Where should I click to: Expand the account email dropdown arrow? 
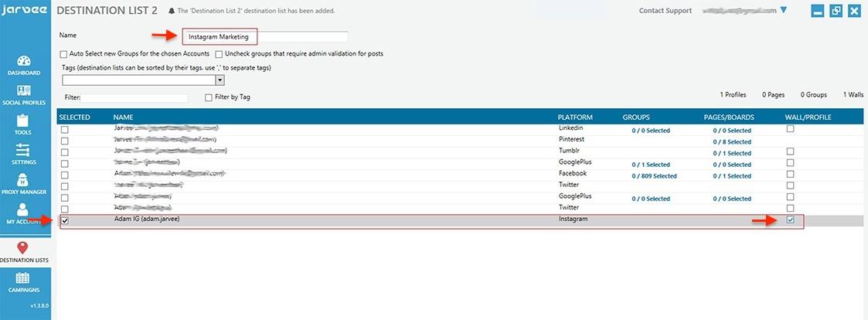pyautogui.click(x=783, y=10)
